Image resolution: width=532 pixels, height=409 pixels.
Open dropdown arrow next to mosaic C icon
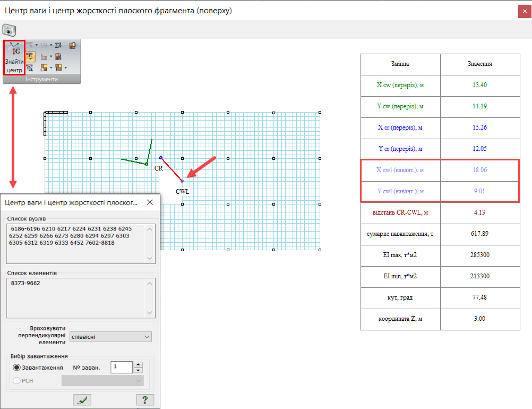(51, 68)
